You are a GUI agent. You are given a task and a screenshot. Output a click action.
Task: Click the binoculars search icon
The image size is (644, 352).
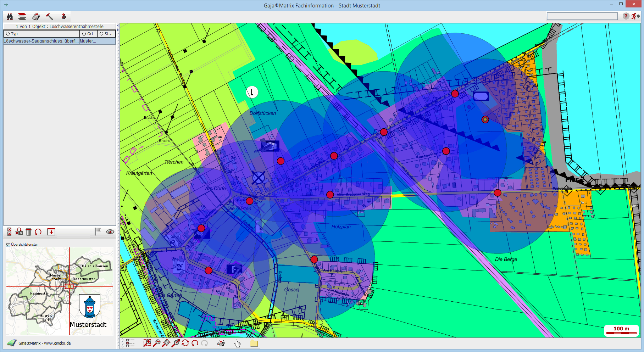tap(10, 17)
